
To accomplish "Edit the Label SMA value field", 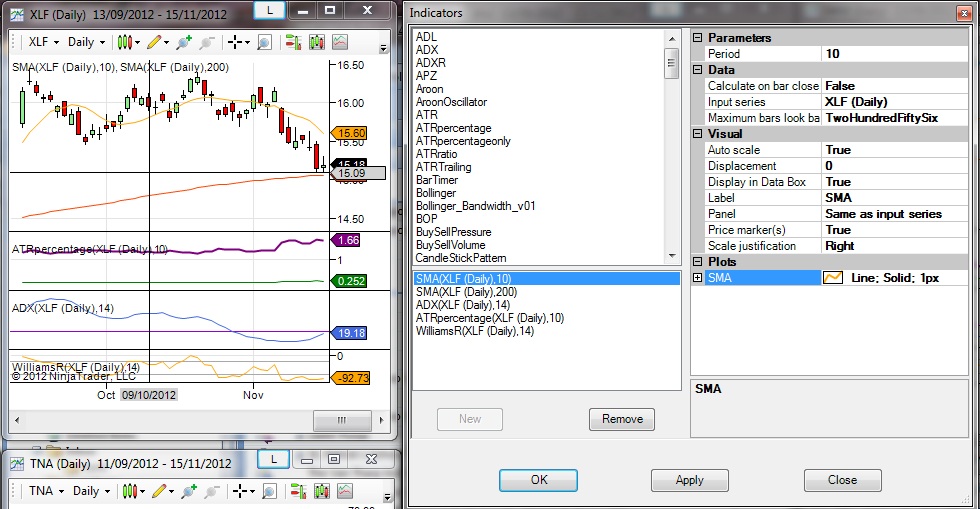I will 894,198.
